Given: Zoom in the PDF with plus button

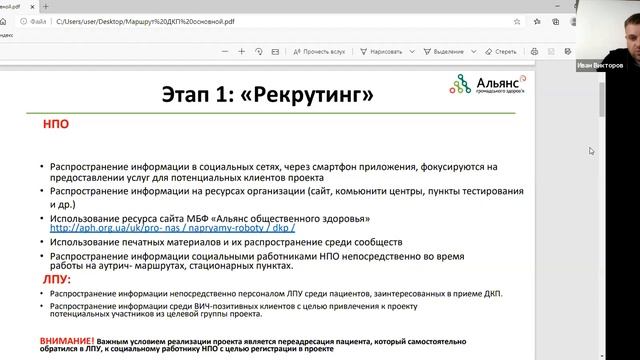Looking at the screenshot, I should (x=242, y=52).
